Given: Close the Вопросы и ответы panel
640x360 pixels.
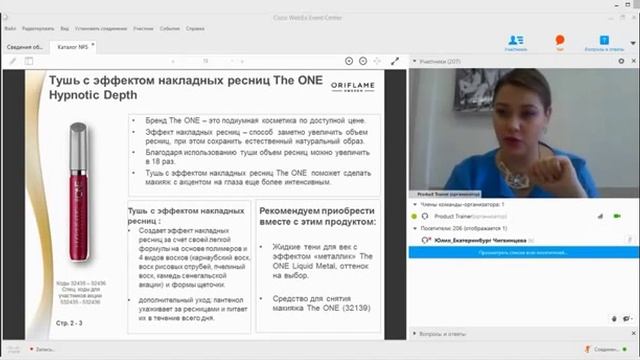Looking at the screenshot, I should [x=634, y=333].
